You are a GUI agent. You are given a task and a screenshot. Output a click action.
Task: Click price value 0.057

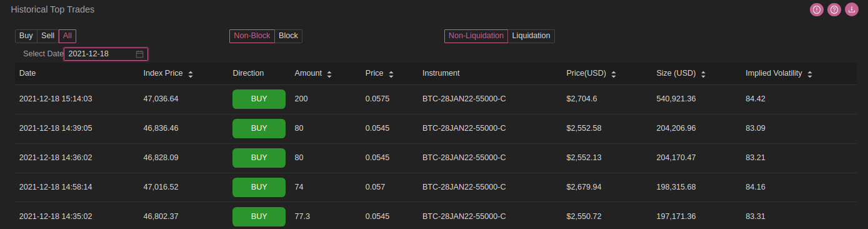[376, 187]
